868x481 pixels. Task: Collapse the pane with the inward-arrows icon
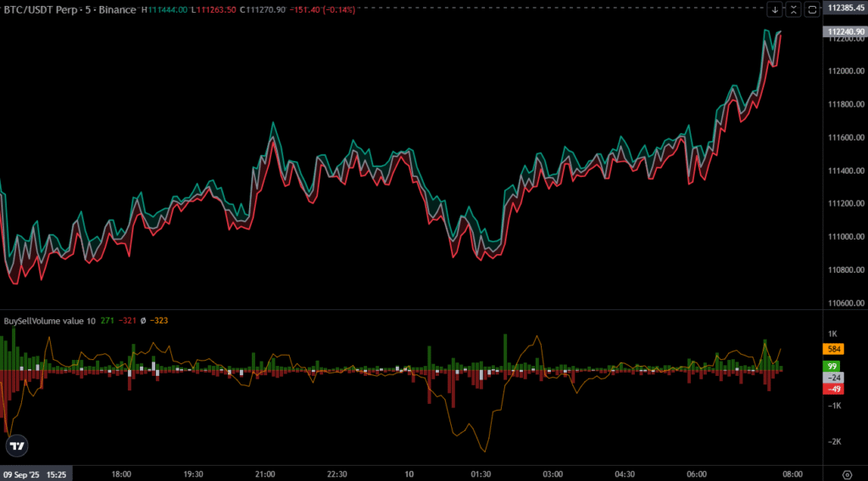pyautogui.click(x=793, y=9)
